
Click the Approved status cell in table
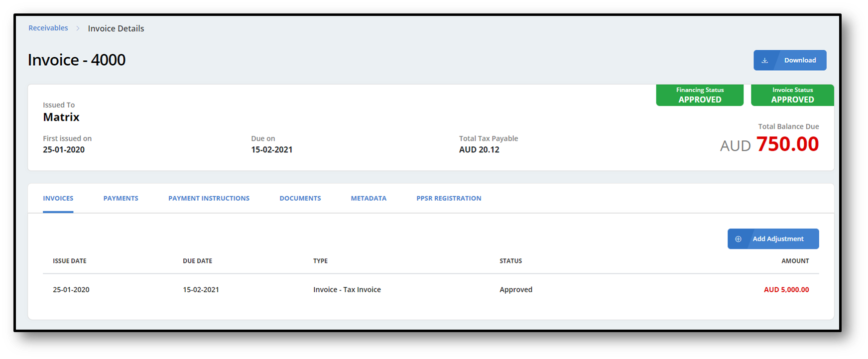516,290
